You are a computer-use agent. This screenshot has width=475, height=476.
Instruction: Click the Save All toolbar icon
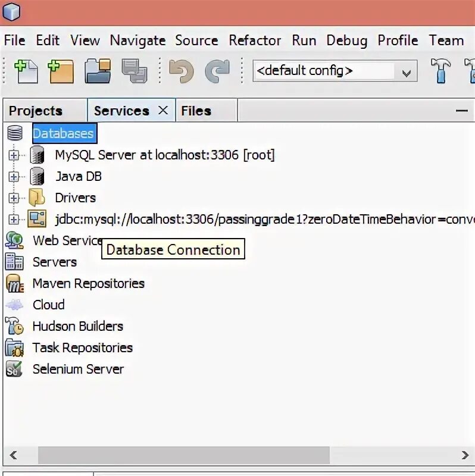click(135, 71)
